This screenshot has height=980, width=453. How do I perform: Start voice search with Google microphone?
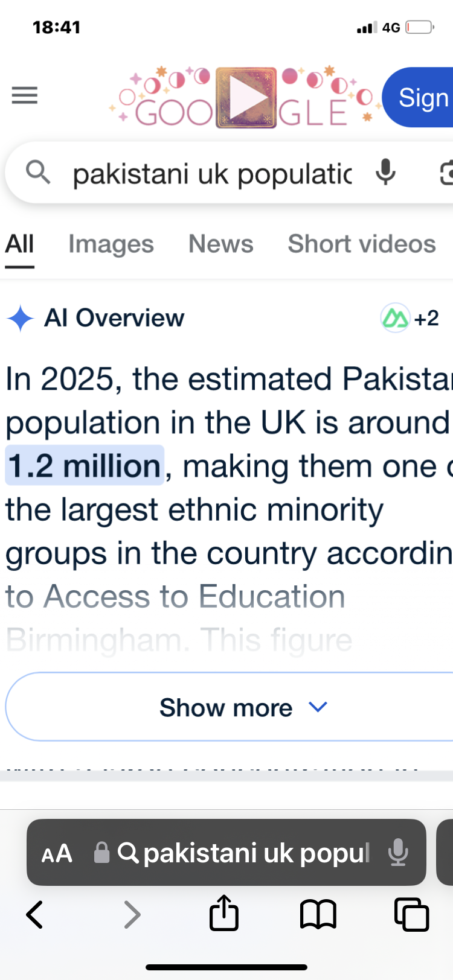coord(385,173)
